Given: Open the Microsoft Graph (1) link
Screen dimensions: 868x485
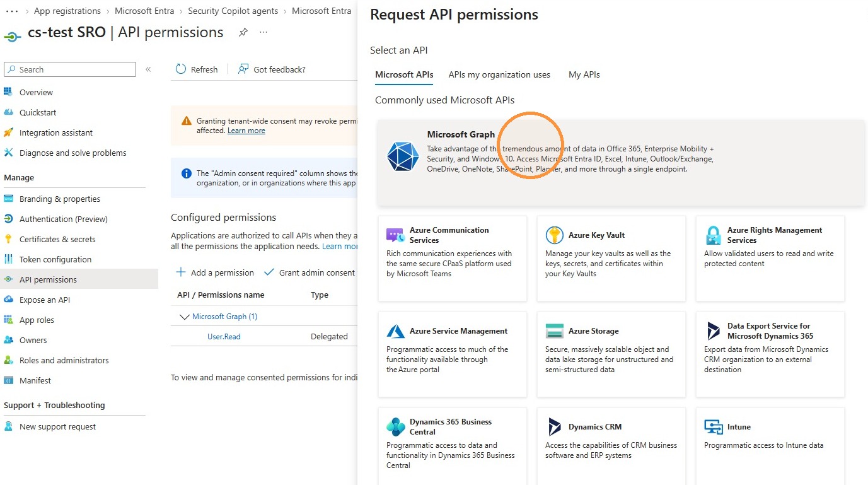Looking at the screenshot, I should (x=224, y=317).
